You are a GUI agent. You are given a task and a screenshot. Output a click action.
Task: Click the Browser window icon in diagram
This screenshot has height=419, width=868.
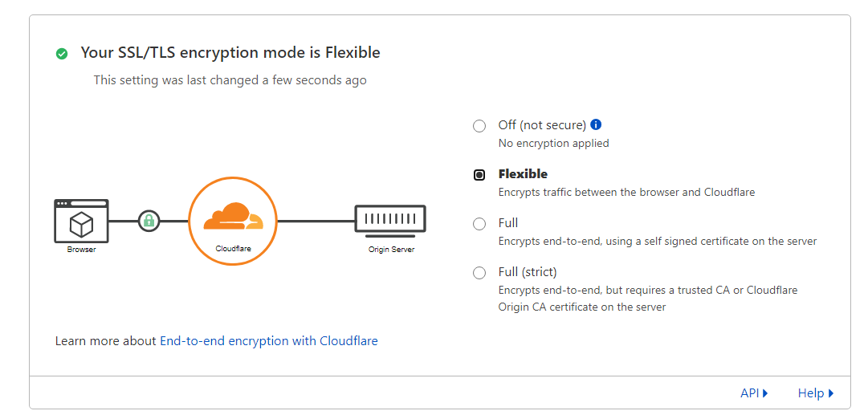point(81,221)
